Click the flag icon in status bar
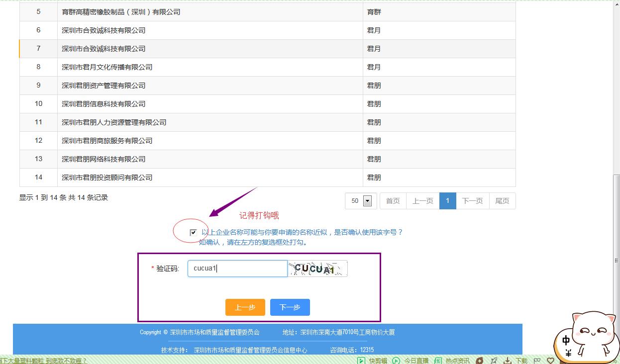 tap(537, 361)
